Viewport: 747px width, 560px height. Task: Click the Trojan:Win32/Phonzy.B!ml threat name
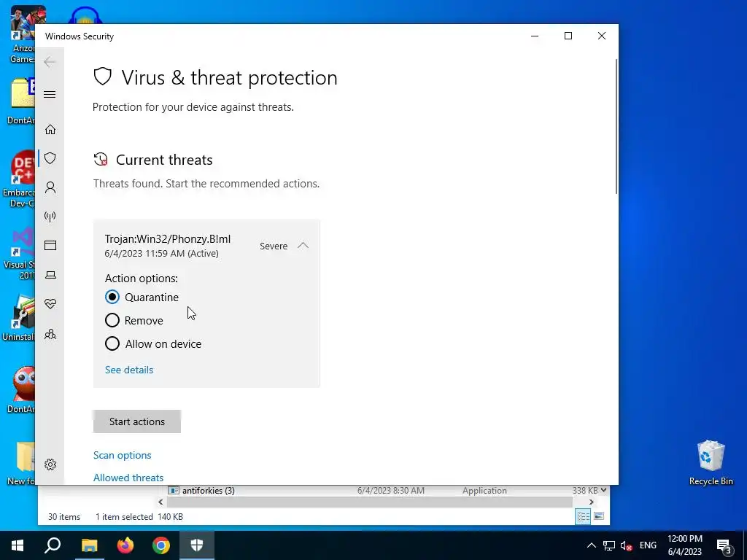tap(168, 239)
